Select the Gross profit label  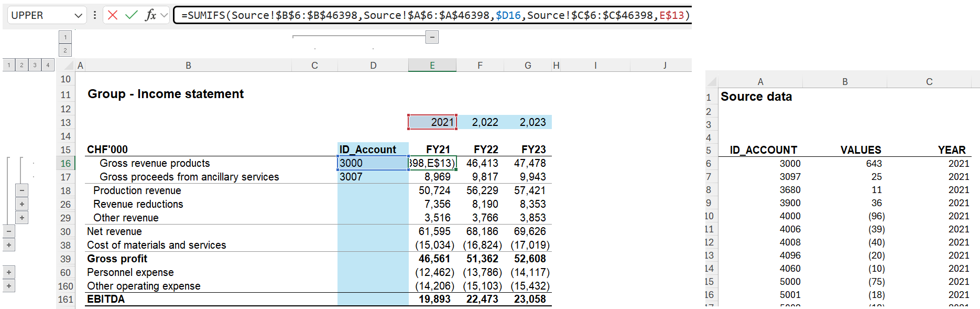[117, 259]
